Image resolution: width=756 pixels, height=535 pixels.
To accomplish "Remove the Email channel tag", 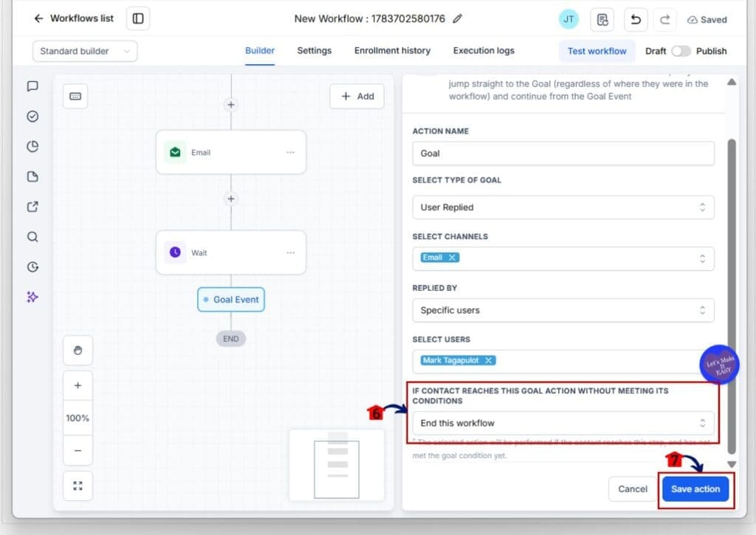I will (452, 258).
